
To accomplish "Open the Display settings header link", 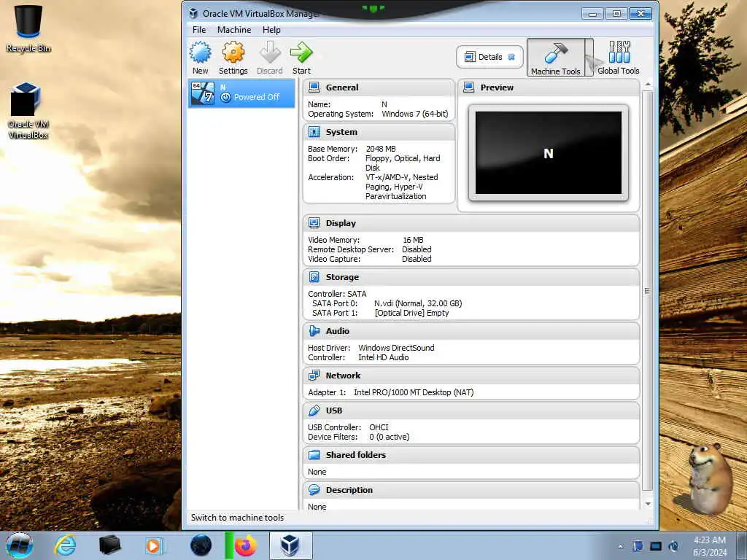I will coord(341,223).
